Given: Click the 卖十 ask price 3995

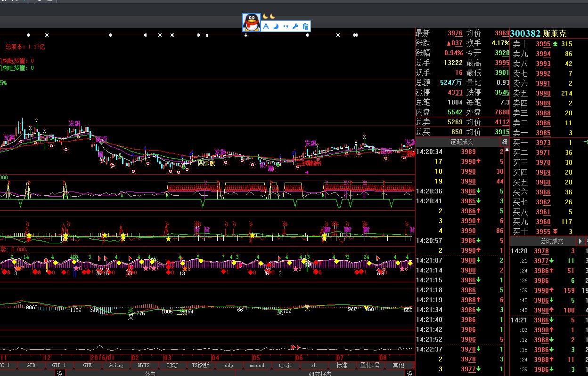Looking at the screenshot, I should (543, 44).
